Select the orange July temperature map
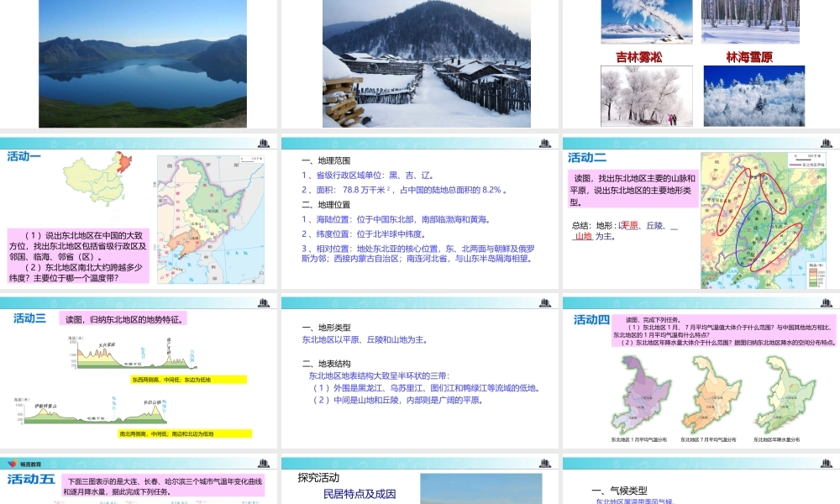840x504 pixels. 711,395
